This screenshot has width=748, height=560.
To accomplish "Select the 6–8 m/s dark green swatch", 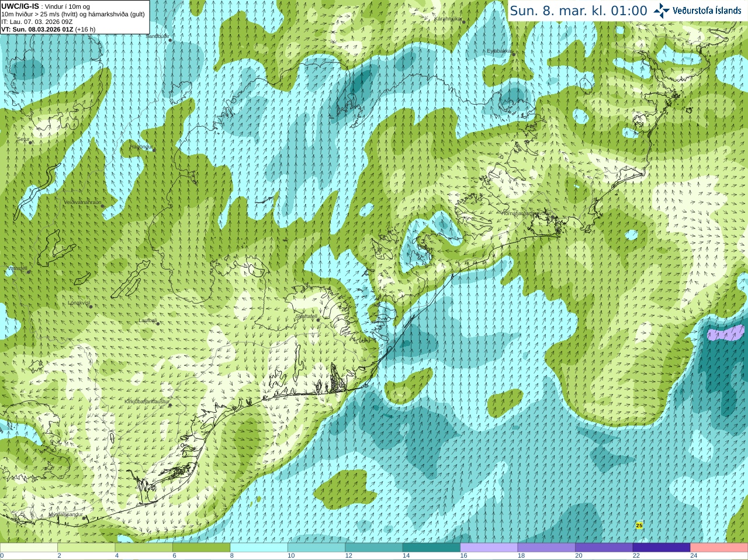I will coord(202,548).
